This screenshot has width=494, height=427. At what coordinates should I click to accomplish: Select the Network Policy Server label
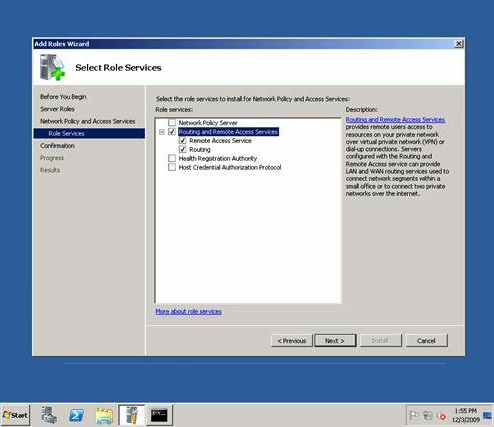click(208, 123)
